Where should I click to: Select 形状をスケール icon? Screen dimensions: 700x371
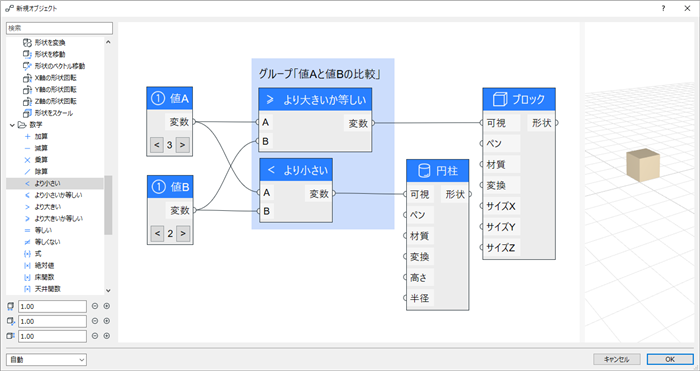click(27, 113)
